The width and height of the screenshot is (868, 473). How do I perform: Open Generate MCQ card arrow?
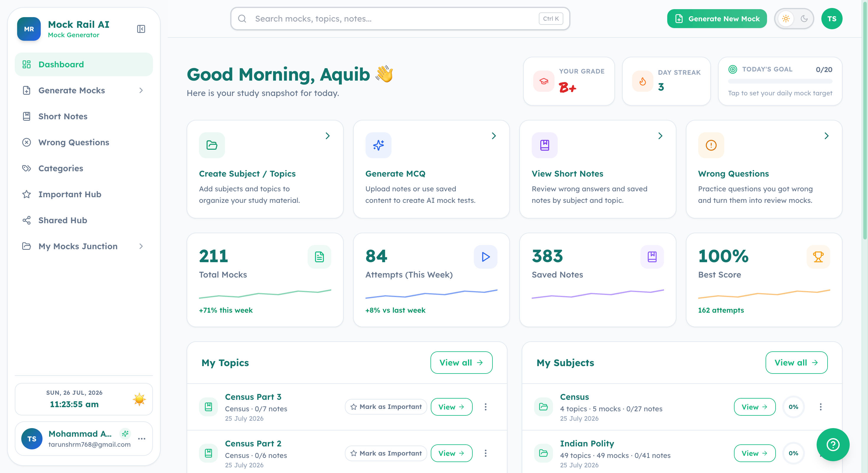pos(494,136)
